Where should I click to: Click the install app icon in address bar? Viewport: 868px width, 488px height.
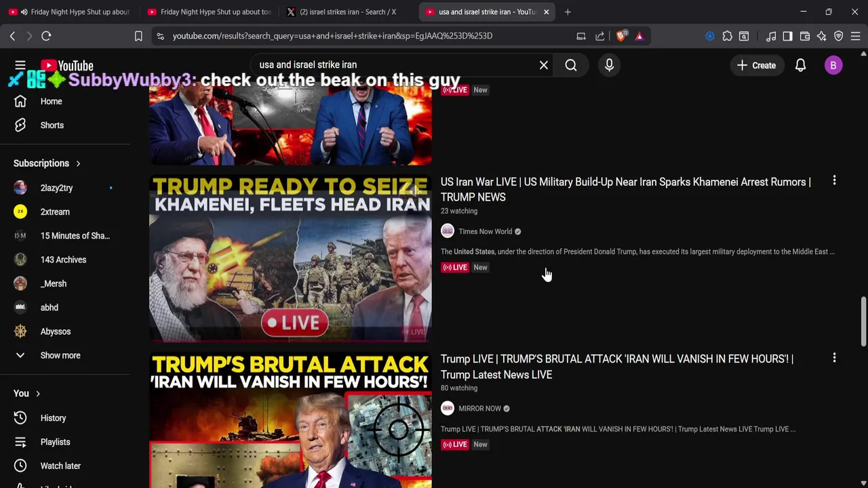click(581, 36)
